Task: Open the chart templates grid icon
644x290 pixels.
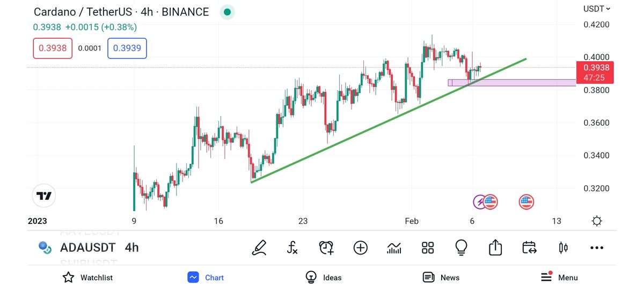Action: click(428, 248)
